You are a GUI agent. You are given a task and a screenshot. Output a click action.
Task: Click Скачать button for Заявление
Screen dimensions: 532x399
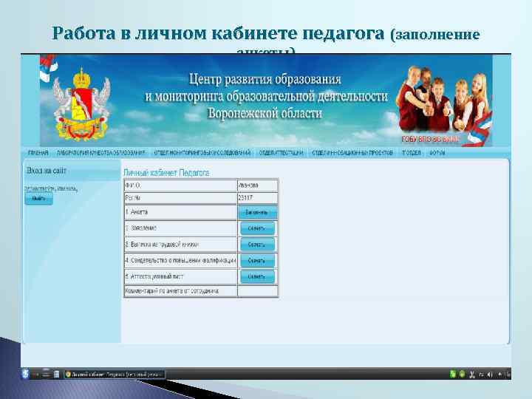257,228
